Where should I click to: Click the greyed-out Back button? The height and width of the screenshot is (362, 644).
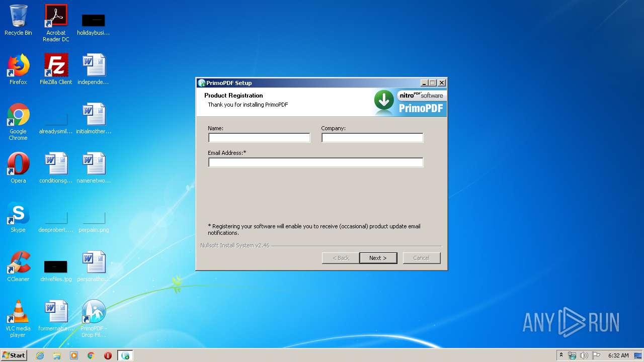tap(341, 258)
